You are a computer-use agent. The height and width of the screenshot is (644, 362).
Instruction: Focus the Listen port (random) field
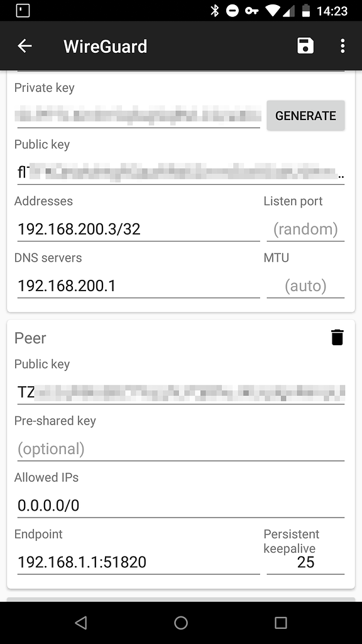(305, 229)
